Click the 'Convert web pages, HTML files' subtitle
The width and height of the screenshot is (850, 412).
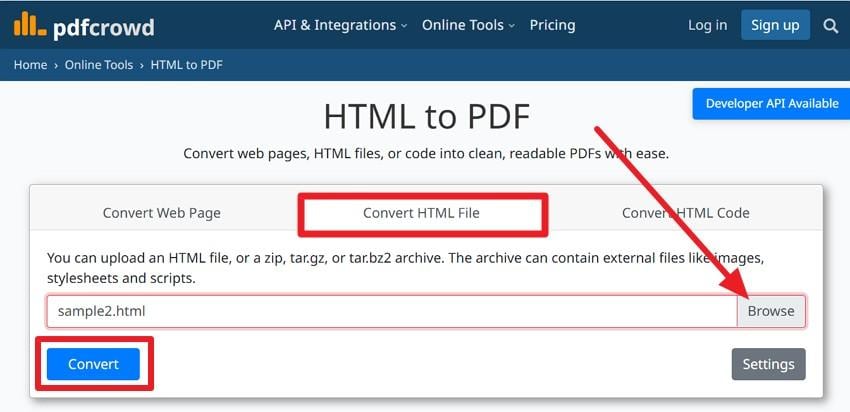click(426, 153)
